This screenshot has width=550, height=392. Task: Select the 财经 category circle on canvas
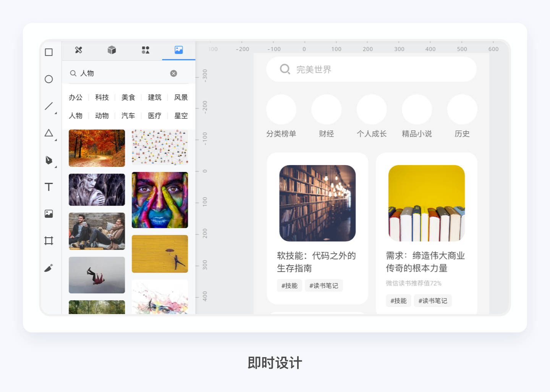pos(327,110)
